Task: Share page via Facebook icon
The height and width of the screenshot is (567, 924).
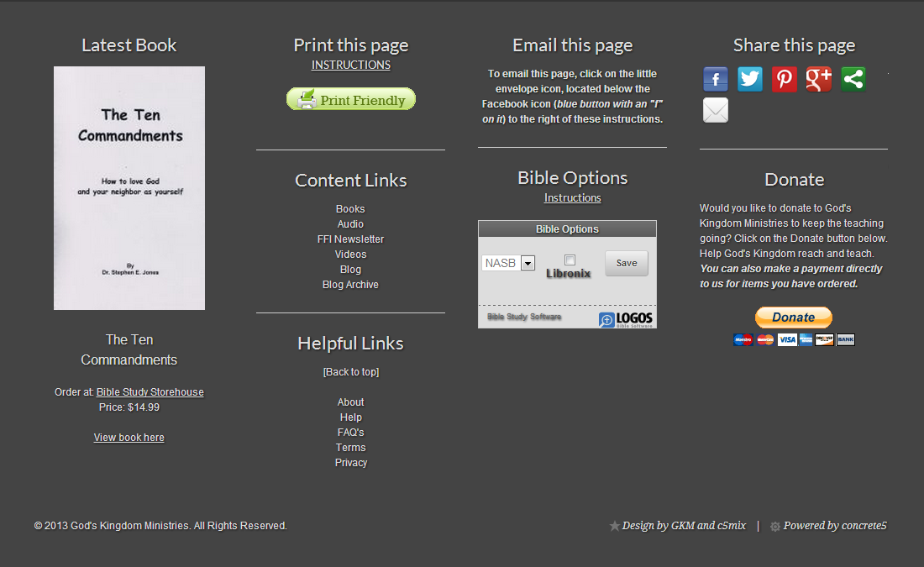Action: tap(716, 80)
